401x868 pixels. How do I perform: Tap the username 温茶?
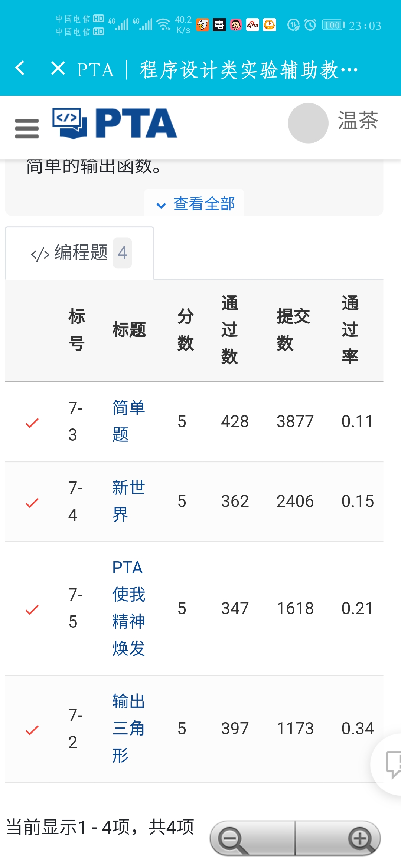(358, 121)
